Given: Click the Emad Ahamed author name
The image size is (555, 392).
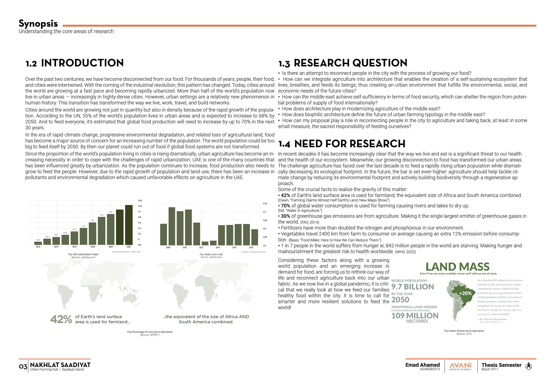Looking at the screenshot, I should coord(422,365).
